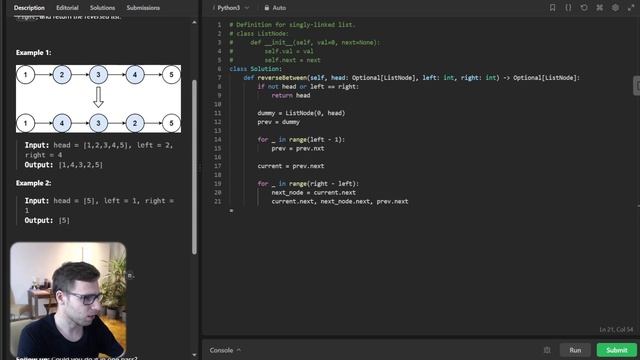Click 'for _ in range(left - 1):' line
640x360 pixels.
coord(301,140)
